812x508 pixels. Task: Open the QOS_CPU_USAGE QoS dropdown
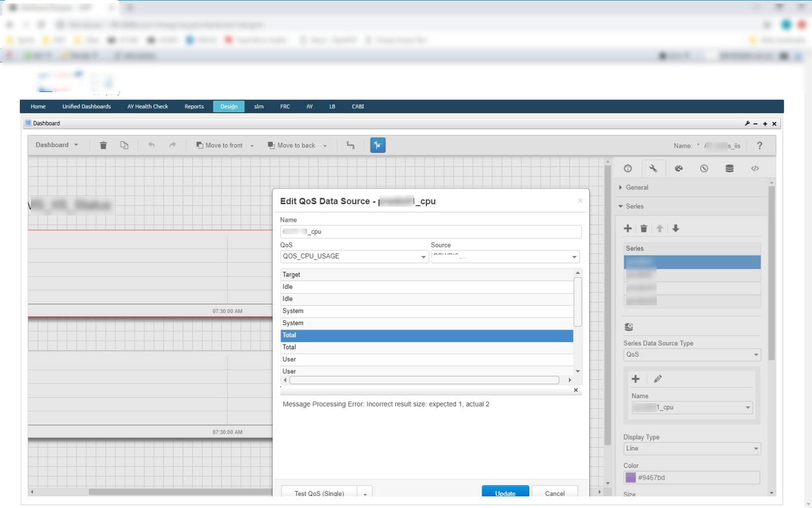point(354,257)
